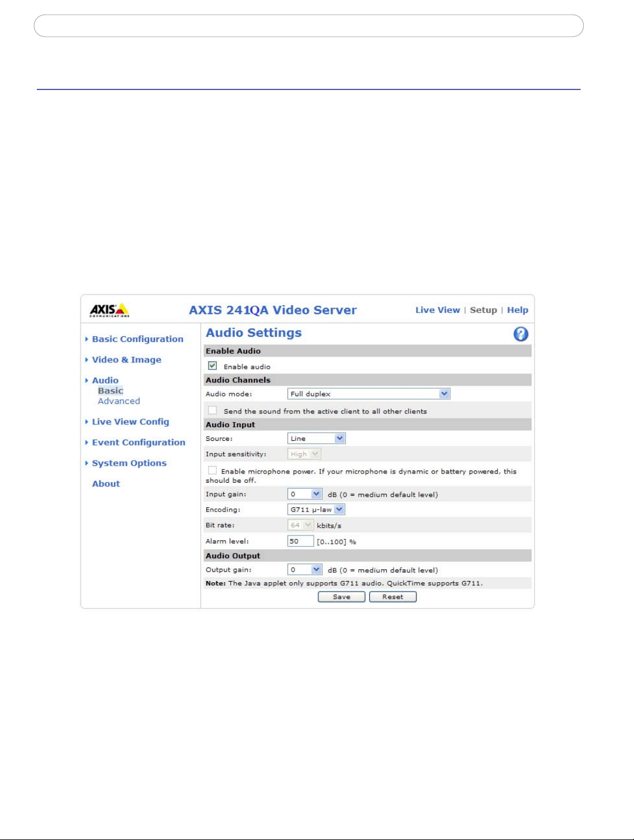Click the Audio Settings heading

tap(254, 333)
